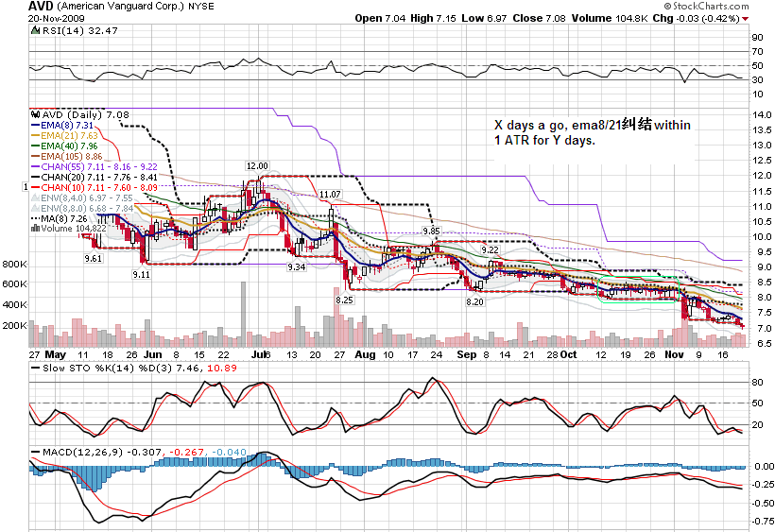Click the Nov month label on date axis

(674, 354)
